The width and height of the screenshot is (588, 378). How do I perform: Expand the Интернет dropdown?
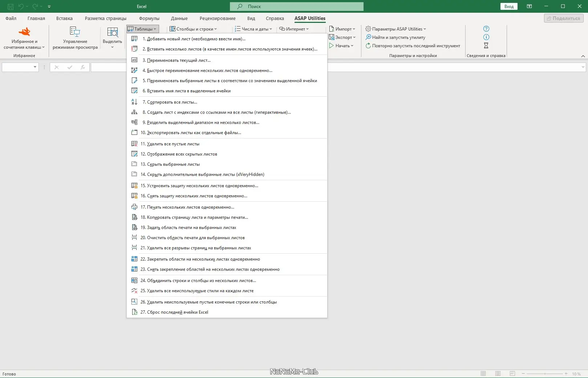[294, 29]
